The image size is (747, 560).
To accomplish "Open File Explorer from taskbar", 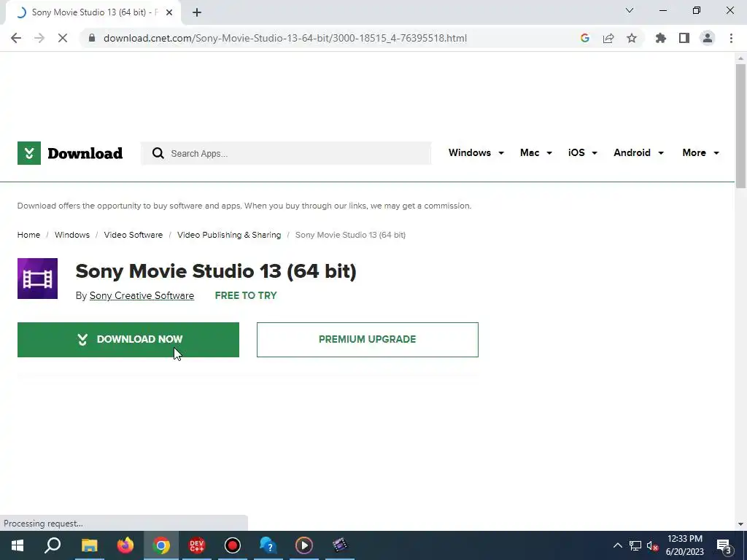I will coord(89,545).
